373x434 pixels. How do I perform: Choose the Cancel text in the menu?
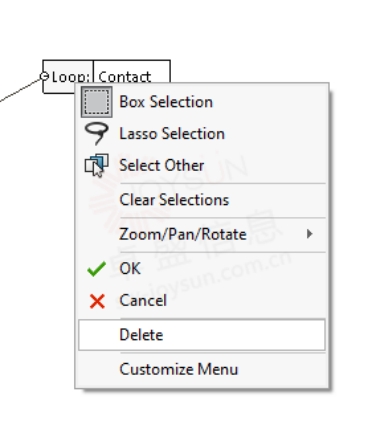pos(143,301)
